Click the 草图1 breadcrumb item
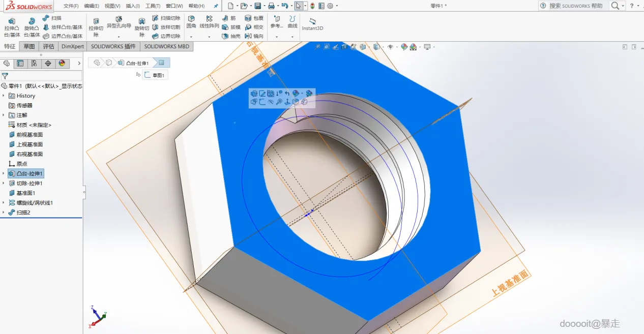The image size is (644, 334). click(x=155, y=75)
